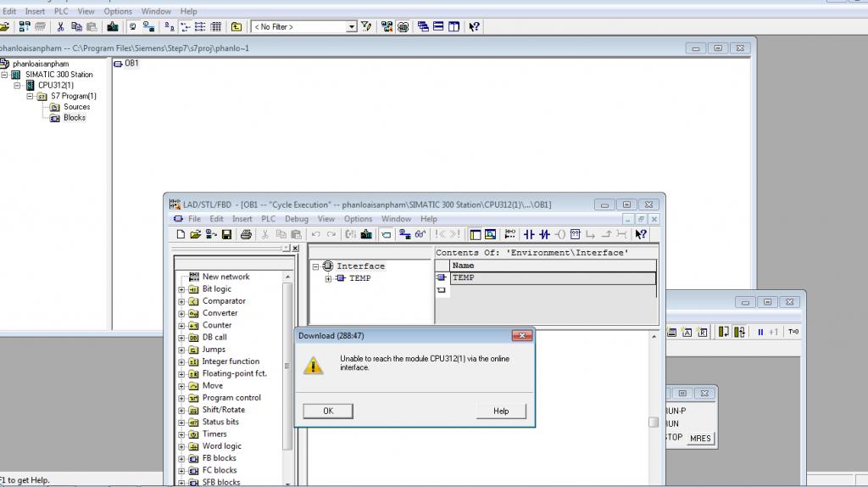This screenshot has height=487, width=868.
Task: Click the MRES button in CPU panel
Action: tap(700, 439)
